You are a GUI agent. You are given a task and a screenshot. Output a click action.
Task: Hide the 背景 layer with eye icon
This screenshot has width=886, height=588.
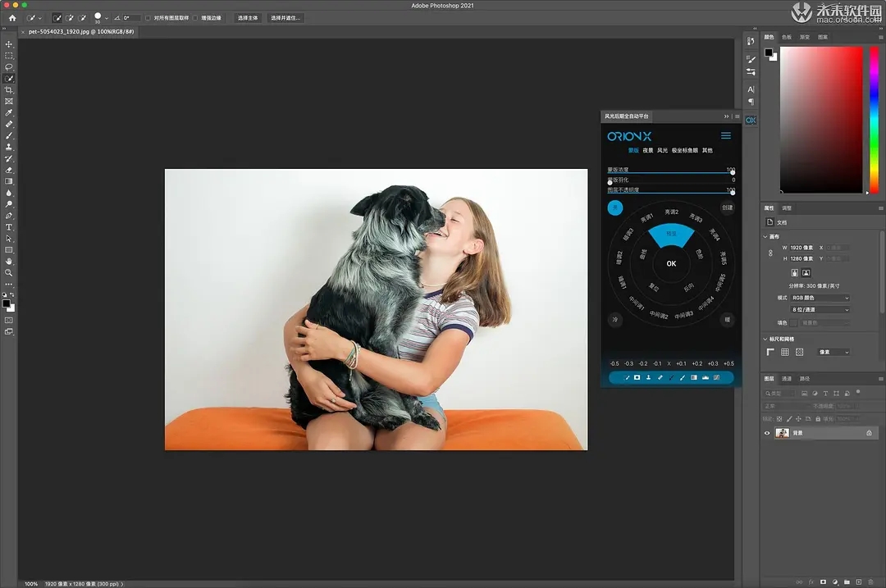pos(768,433)
